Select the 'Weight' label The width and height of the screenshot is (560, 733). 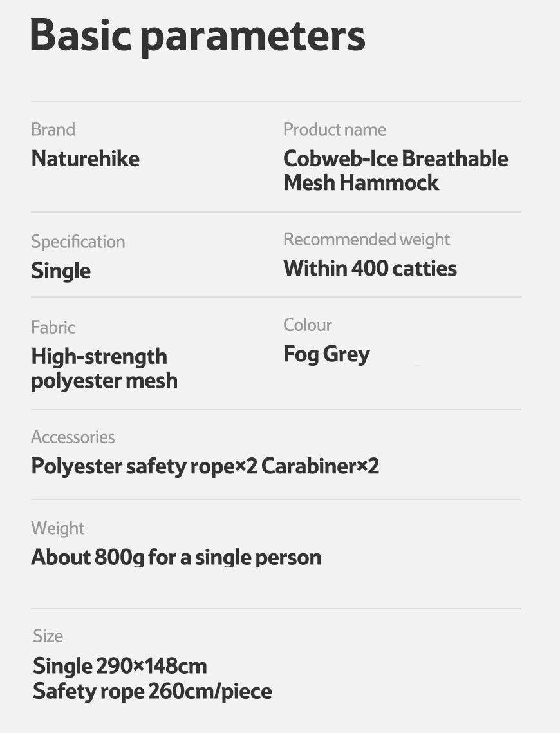(58, 528)
